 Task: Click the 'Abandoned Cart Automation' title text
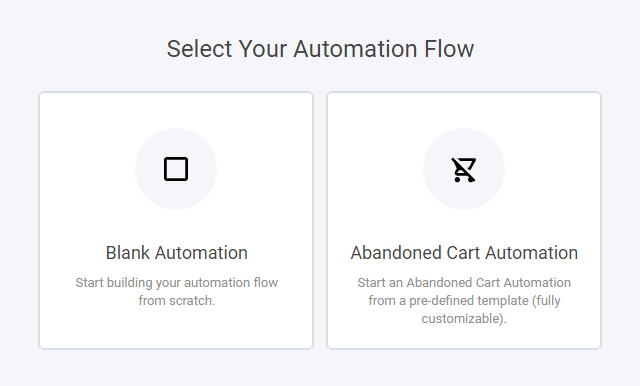click(464, 253)
